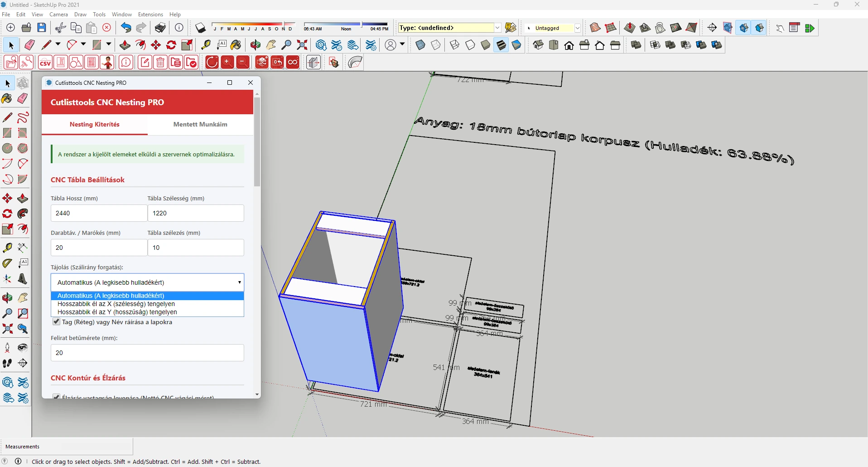
Task: Expand the Line tool dropdown arrow
Action: [58, 44]
